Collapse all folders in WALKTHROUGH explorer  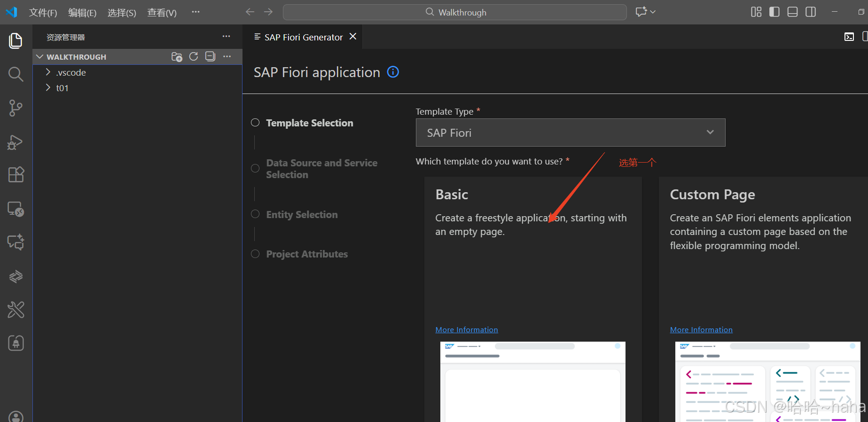(x=210, y=57)
